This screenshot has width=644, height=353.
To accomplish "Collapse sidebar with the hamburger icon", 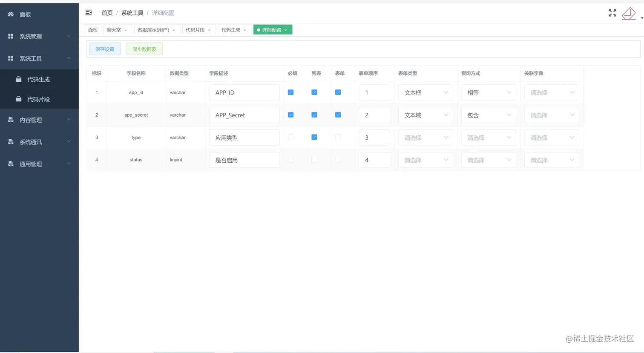I will pyautogui.click(x=89, y=13).
